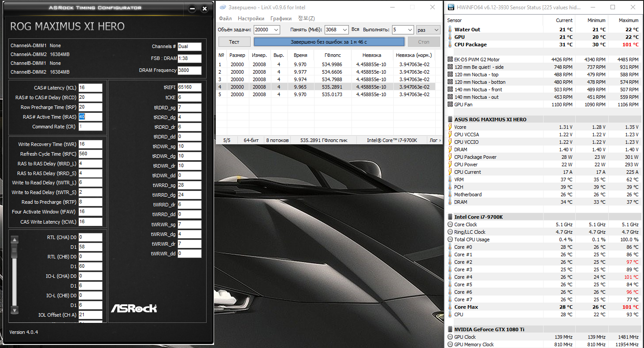The width and height of the screenshot is (644, 348).
Task: Click the NVIDIA GeForce GTX 1080 Ti group icon
Action: (450, 329)
